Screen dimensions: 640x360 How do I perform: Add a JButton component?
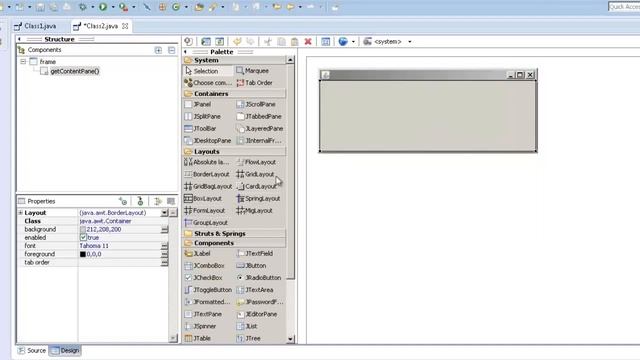(x=251, y=265)
